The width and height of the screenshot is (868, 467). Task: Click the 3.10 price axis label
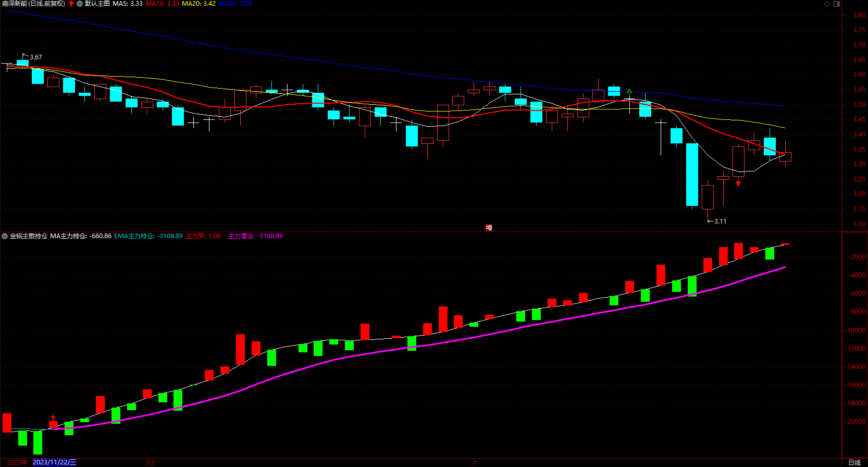[x=859, y=224]
